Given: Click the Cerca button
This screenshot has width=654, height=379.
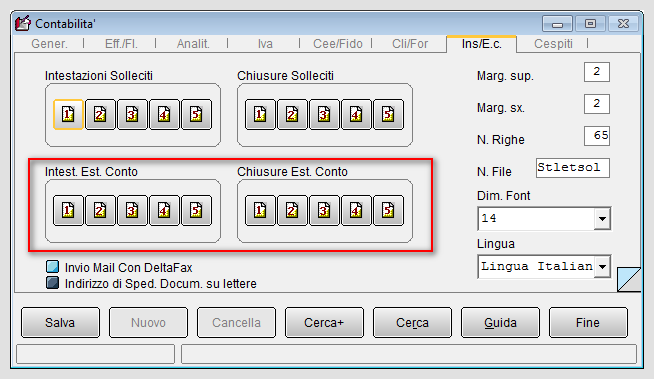Looking at the screenshot, I should click(413, 322).
